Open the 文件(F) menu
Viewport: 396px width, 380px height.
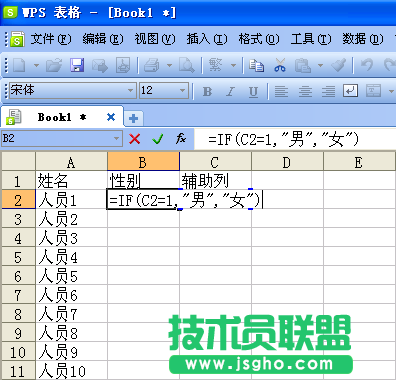tap(51, 39)
